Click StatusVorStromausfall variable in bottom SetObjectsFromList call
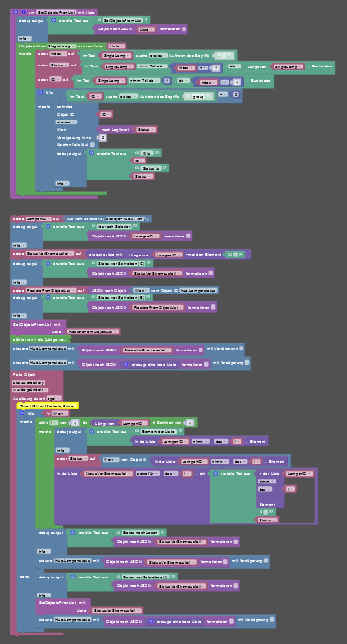 pyautogui.click(x=116, y=611)
